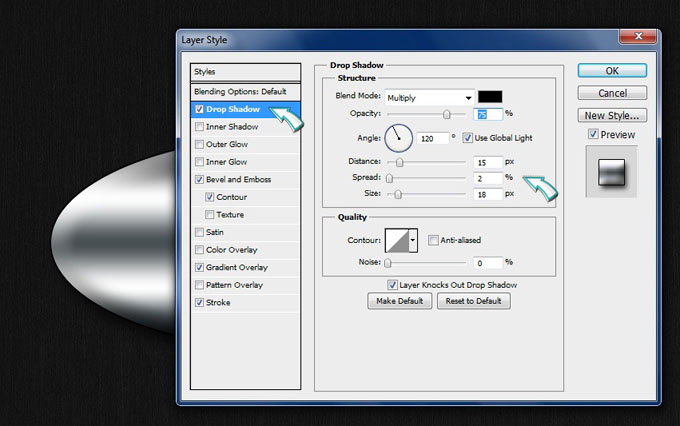Enable the Inner Shadow checkbox
The height and width of the screenshot is (426, 680).
199,127
